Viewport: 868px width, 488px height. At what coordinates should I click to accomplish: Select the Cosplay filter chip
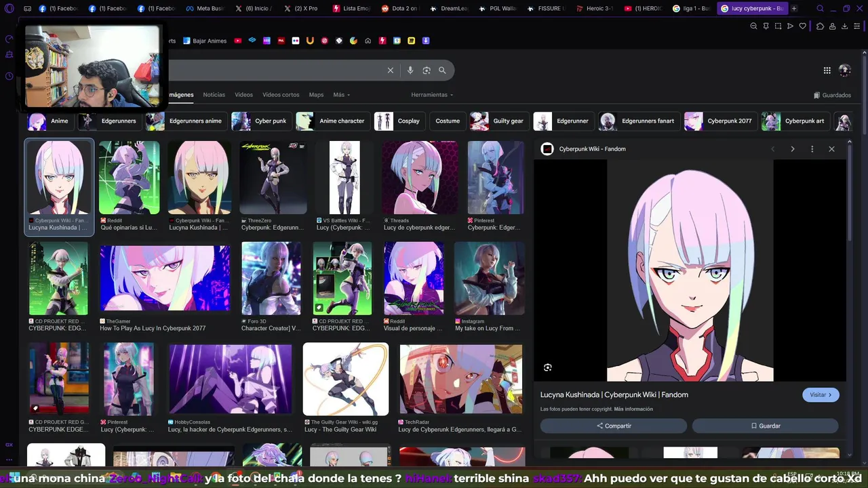coord(399,121)
